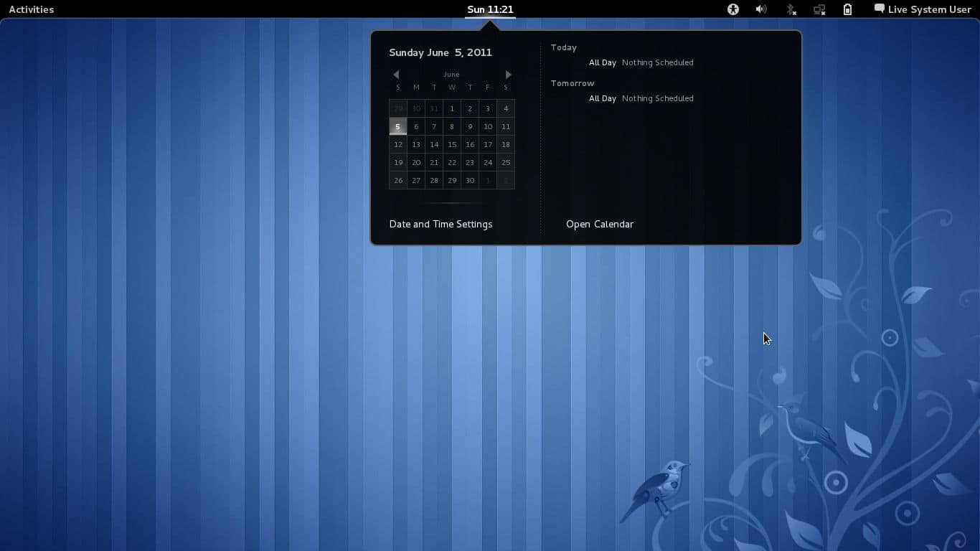Click the volume speaker icon
This screenshot has width=980, height=551.
pyautogui.click(x=761, y=9)
